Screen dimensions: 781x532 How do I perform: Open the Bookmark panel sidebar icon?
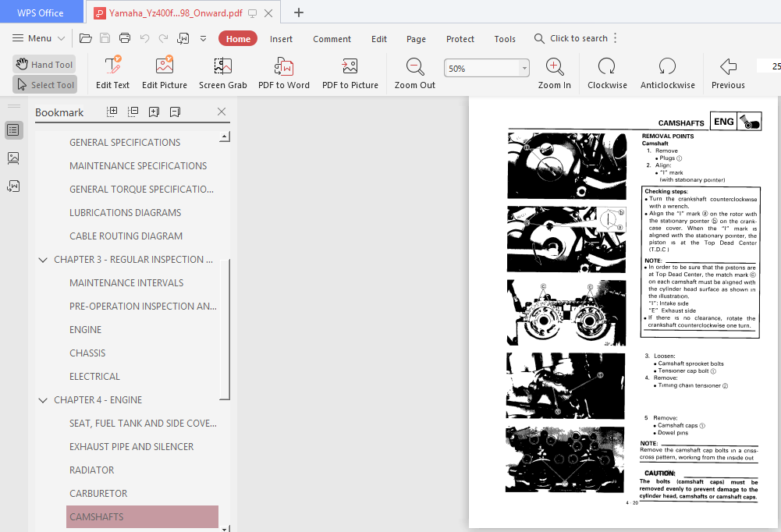pos(13,130)
